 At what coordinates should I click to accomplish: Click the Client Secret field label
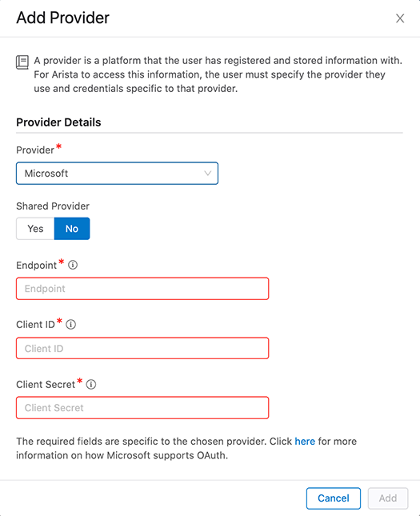(x=46, y=384)
